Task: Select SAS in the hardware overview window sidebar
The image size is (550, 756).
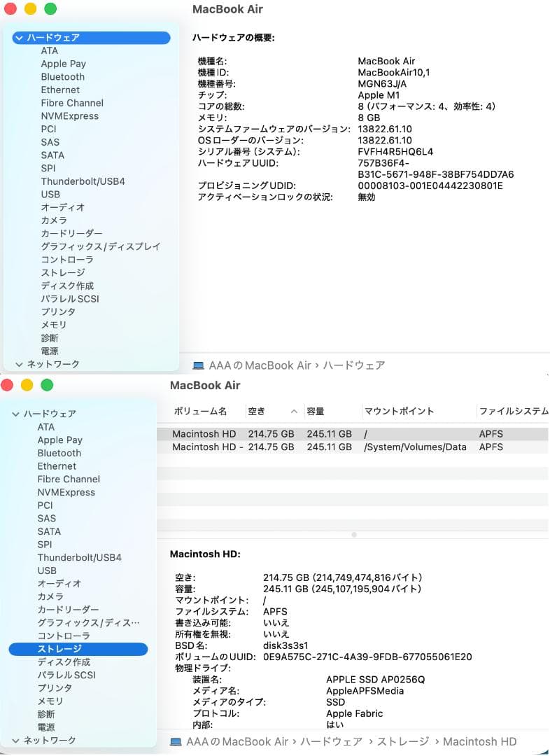Action: pyautogui.click(x=50, y=141)
